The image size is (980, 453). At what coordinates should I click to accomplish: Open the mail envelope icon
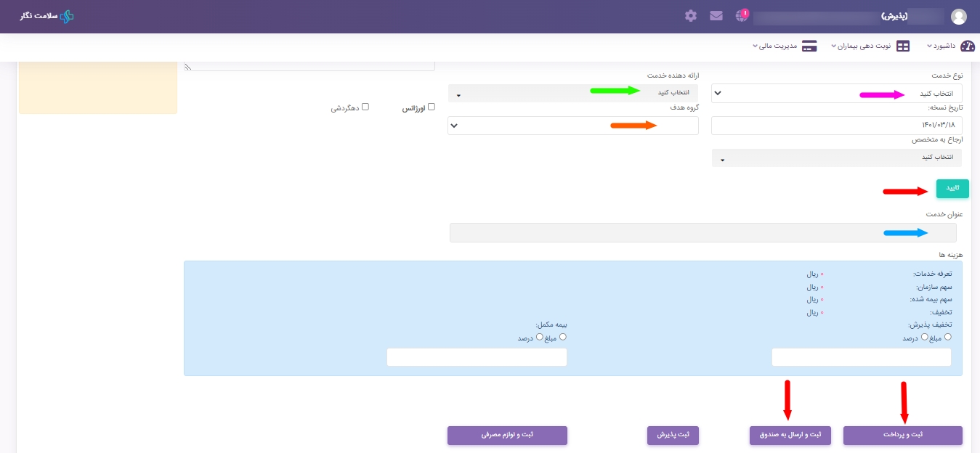[x=716, y=16]
